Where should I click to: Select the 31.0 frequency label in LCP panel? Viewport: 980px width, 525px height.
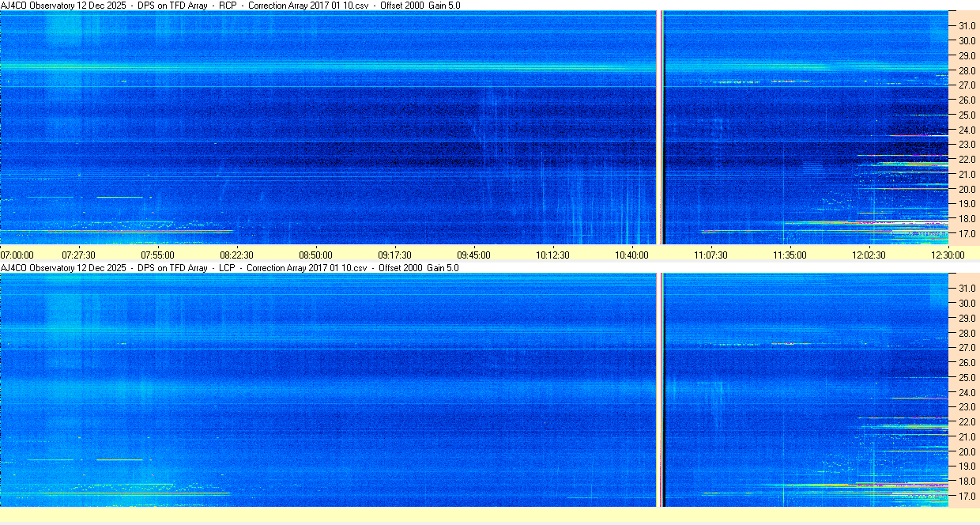click(967, 288)
